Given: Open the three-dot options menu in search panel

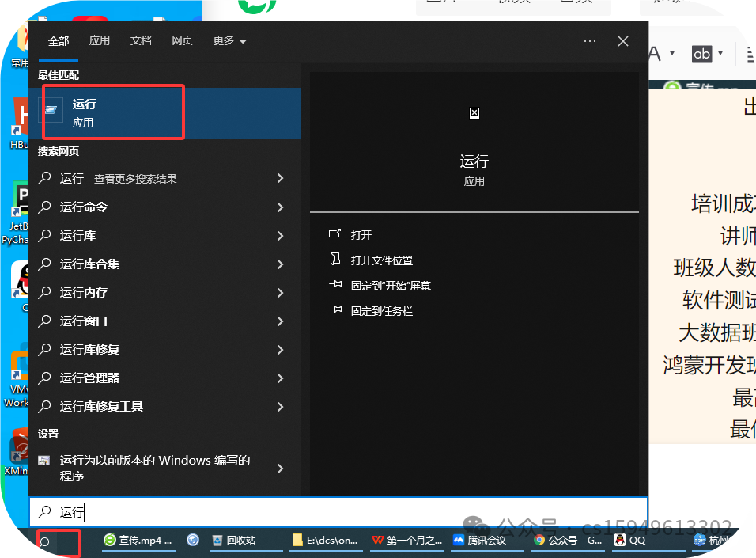Looking at the screenshot, I should pos(590,41).
